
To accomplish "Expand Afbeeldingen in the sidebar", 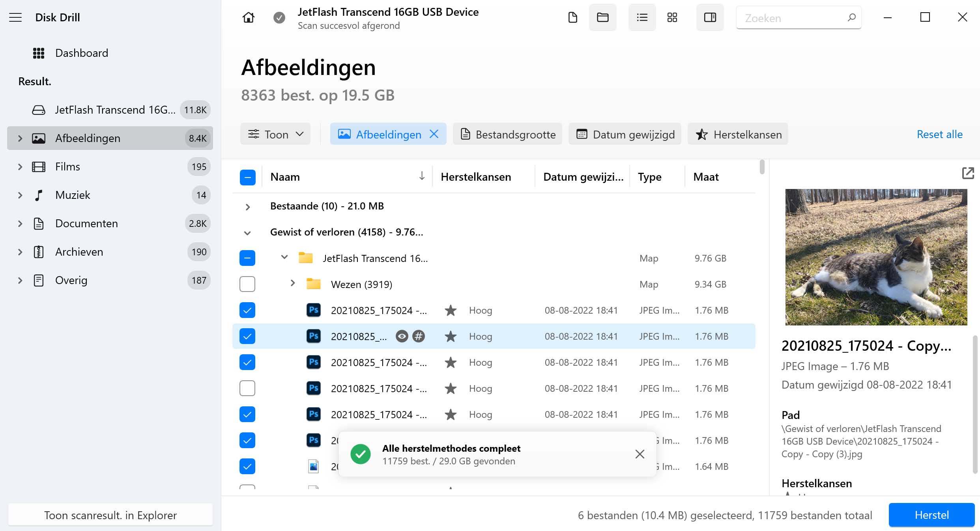I will (x=20, y=138).
